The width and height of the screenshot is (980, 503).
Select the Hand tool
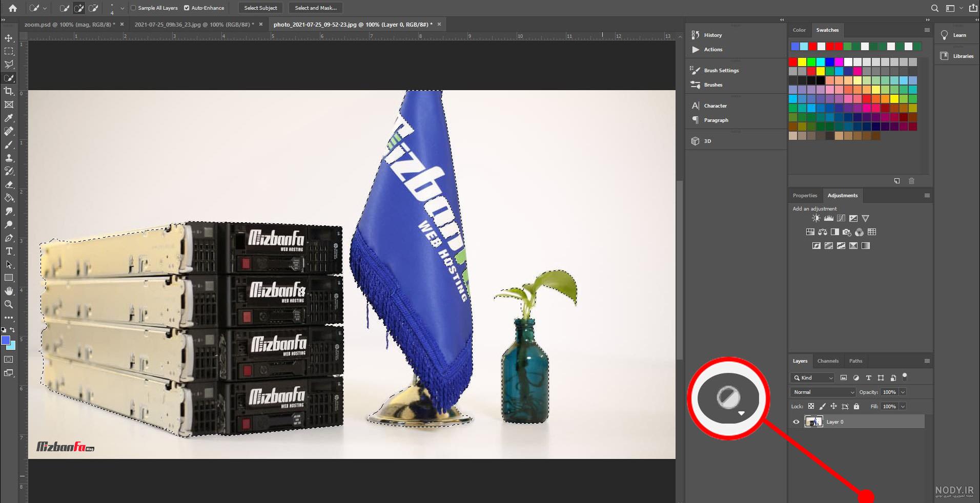(9, 291)
